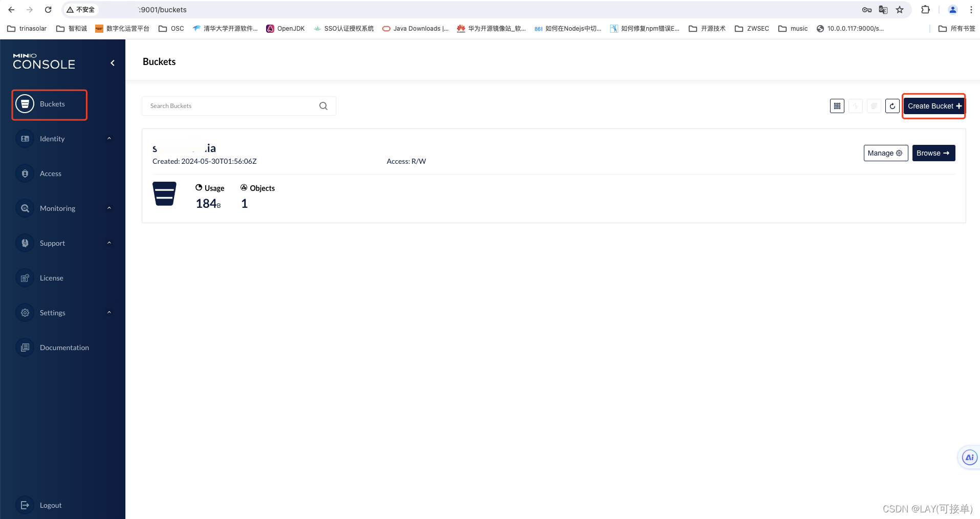
Task: Open the License page icon
Action: 25,277
